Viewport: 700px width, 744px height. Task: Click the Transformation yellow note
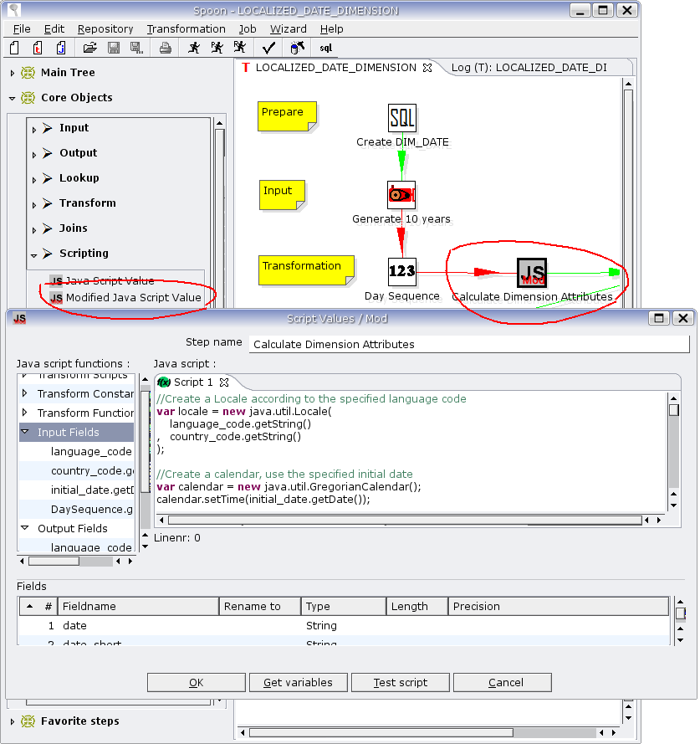[306, 270]
